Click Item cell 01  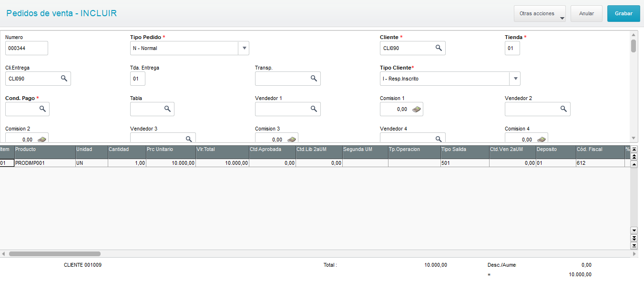point(7,163)
